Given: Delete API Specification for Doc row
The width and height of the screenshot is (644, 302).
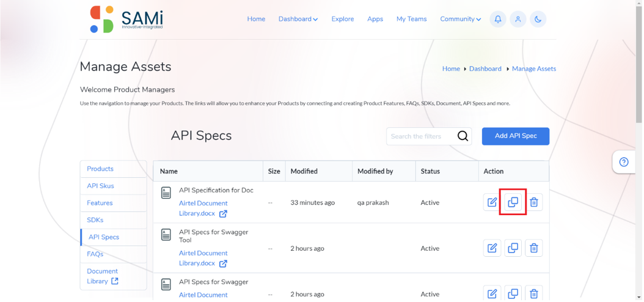Looking at the screenshot, I should tap(534, 202).
